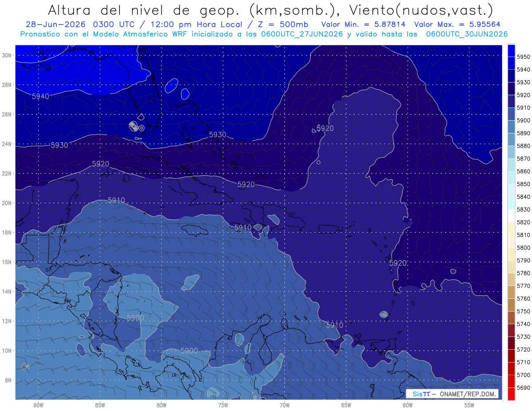Click the 5800 legend value label
This screenshot has height=411, width=532.
524,248
